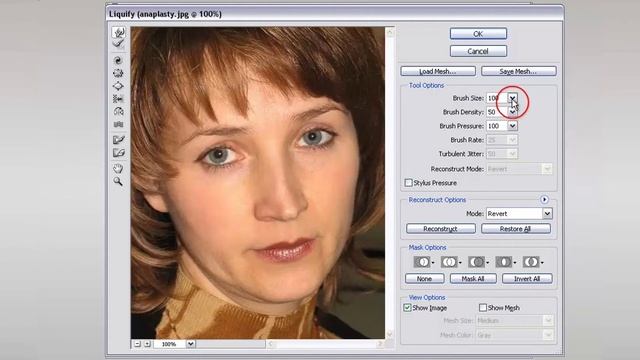640x360 pixels.
Task: Click the Mesh Color dropdown
Action: 514,335
